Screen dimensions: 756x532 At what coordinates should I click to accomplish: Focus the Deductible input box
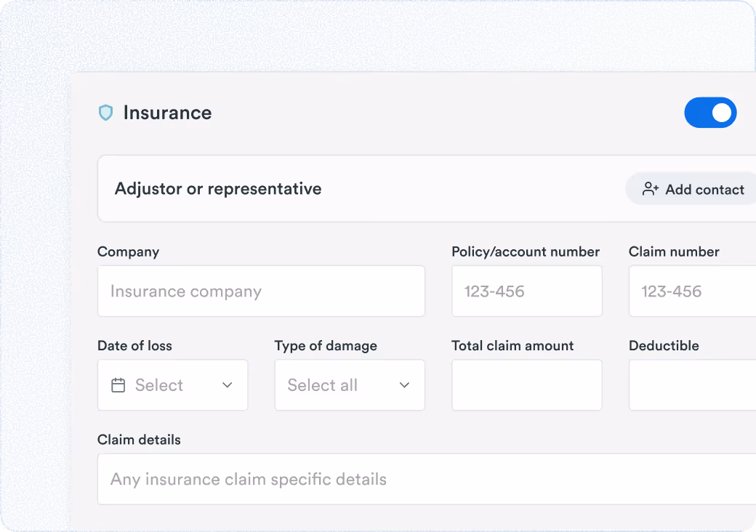tap(692, 385)
